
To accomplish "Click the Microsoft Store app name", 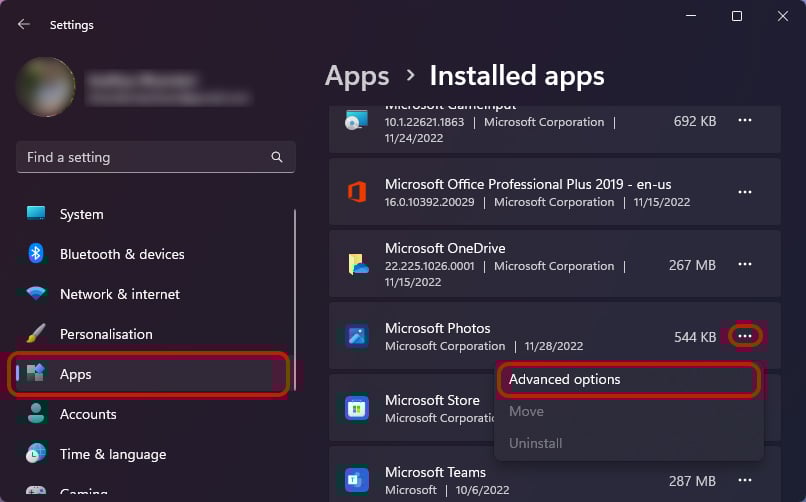I will (432, 400).
